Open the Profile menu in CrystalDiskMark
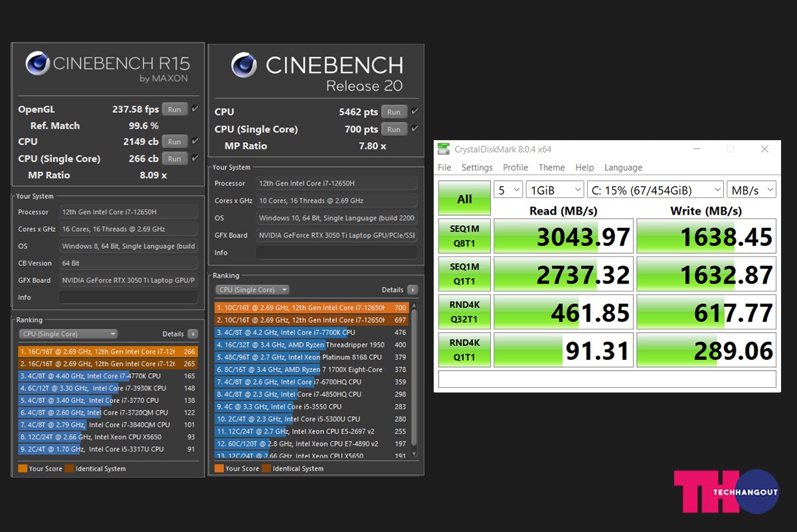 (x=515, y=167)
